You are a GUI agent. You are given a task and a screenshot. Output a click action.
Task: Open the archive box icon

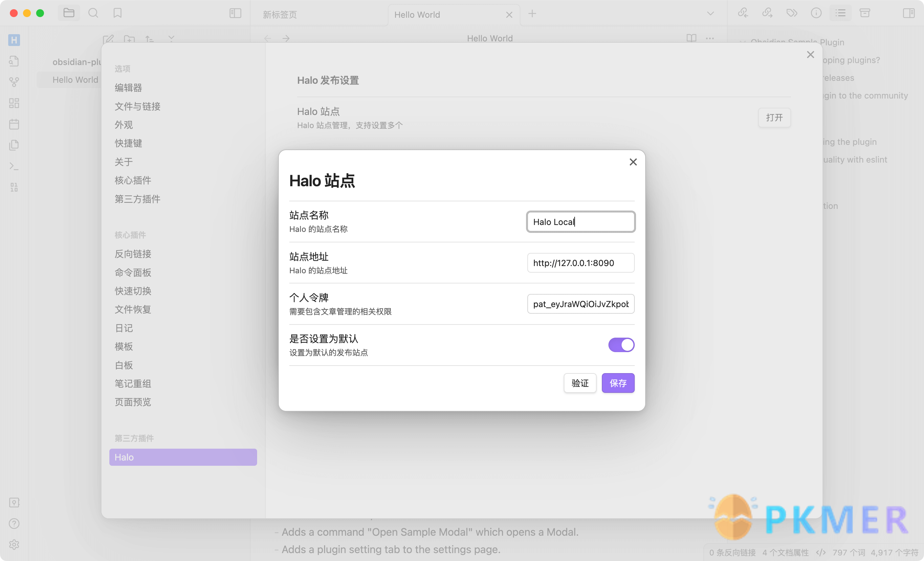click(865, 13)
